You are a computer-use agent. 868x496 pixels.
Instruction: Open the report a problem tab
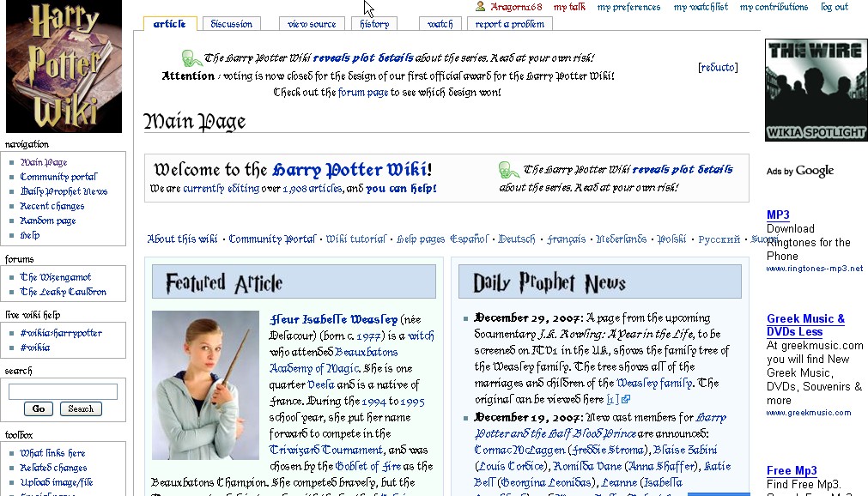point(510,24)
